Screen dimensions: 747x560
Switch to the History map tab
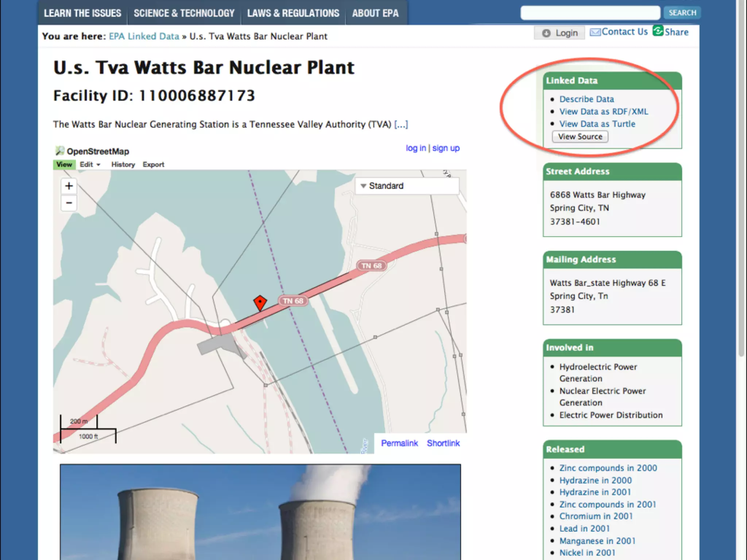[x=123, y=165]
